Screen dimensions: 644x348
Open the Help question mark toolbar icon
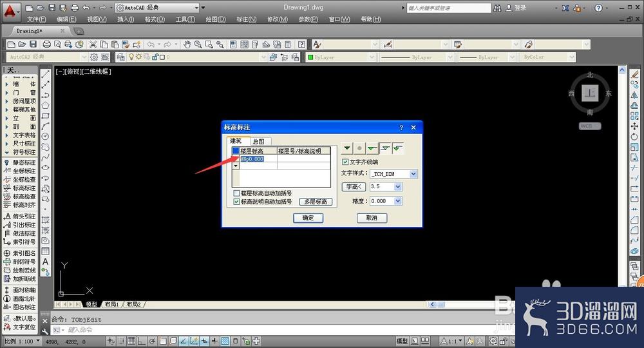[x=302, y=44]
